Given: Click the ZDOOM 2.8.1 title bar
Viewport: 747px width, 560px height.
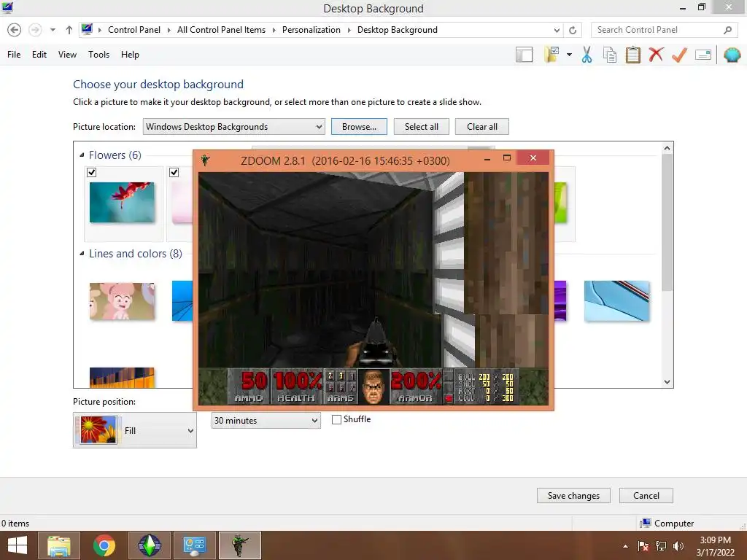Looking at the screenshot, I should tap(345, 160).
